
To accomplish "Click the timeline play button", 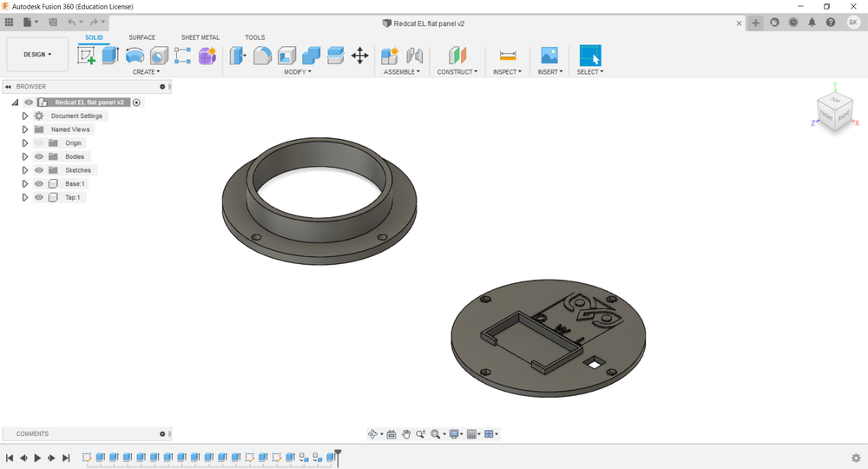I will click(x=37, y=458).
